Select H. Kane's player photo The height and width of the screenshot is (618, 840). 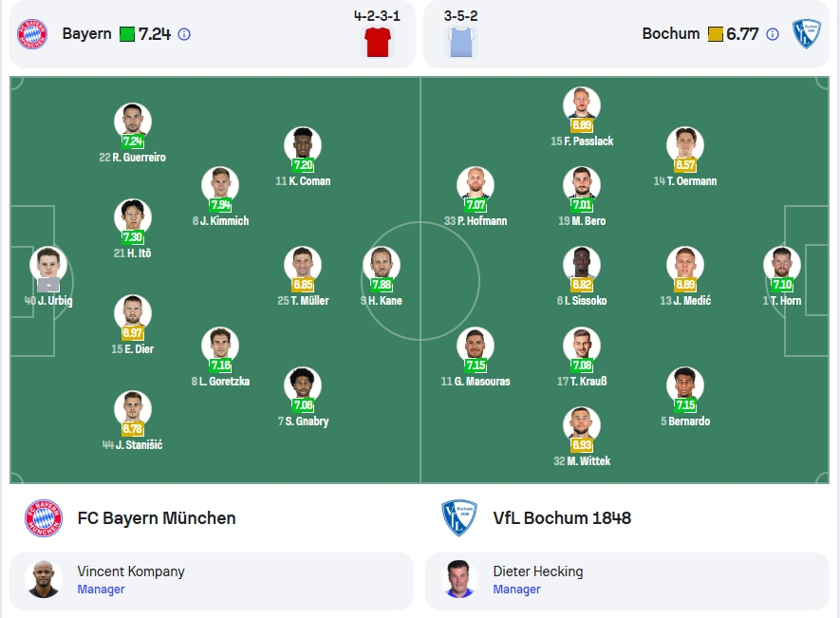coord(382,264)
